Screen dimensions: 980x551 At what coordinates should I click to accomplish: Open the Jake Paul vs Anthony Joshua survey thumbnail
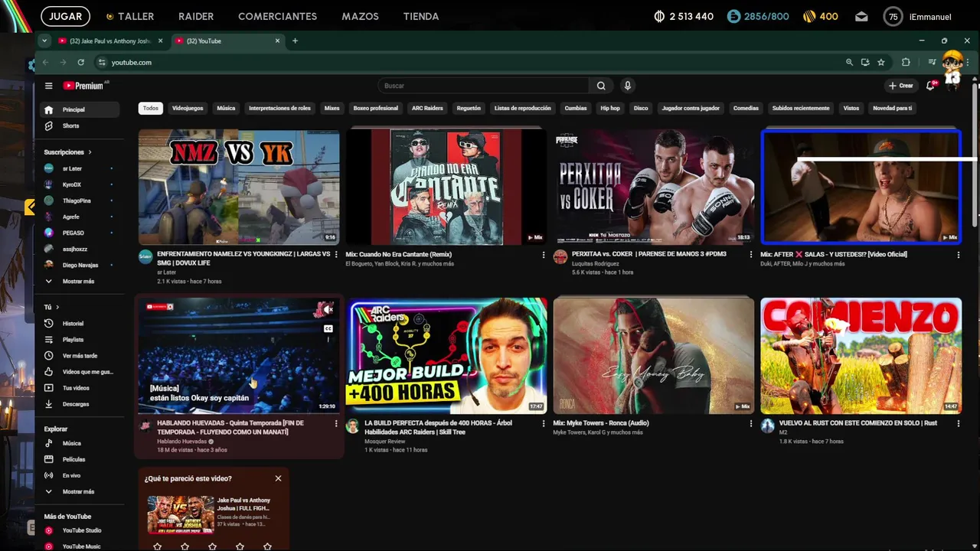[x=181, y=514]
